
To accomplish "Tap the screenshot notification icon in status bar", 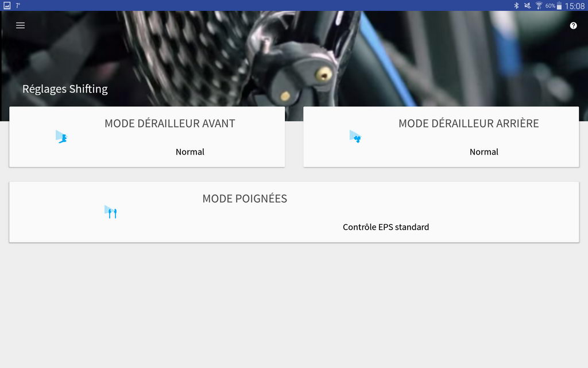I will coord(7,6).
